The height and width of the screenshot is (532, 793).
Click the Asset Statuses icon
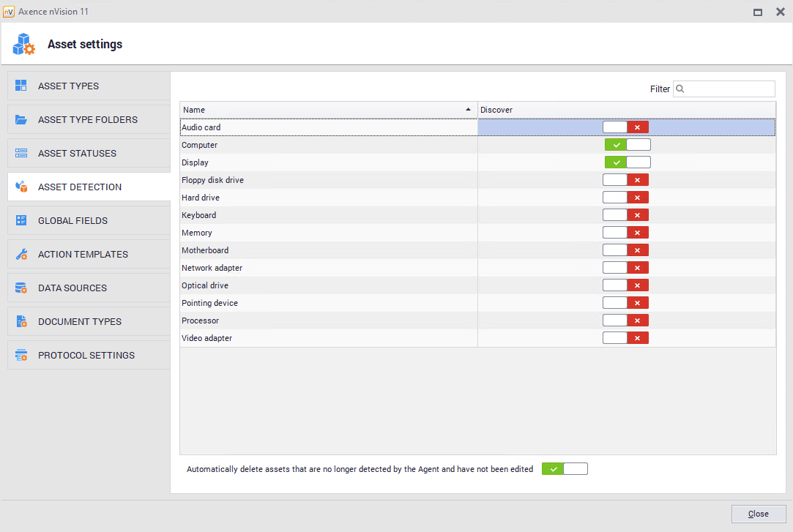coord(21,153)
